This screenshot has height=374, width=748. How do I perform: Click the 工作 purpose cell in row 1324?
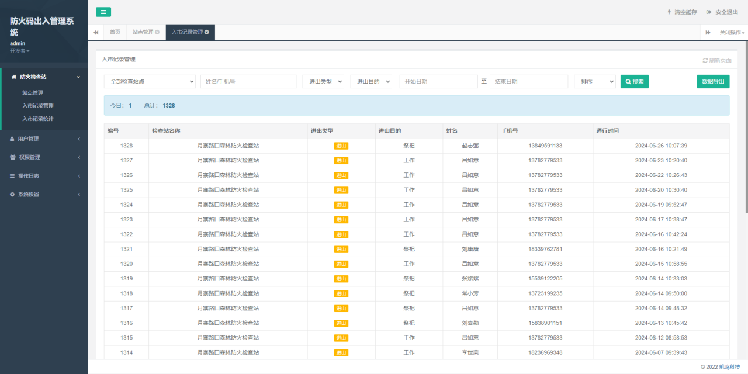point(409,205)
